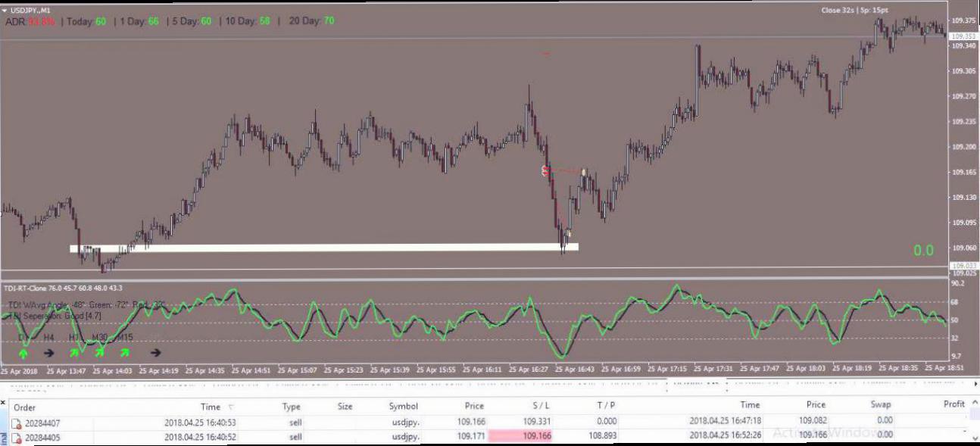Click the 90.2 indicator scale label
This screenshot has height=446, width=980.
(x=957, y=283)
